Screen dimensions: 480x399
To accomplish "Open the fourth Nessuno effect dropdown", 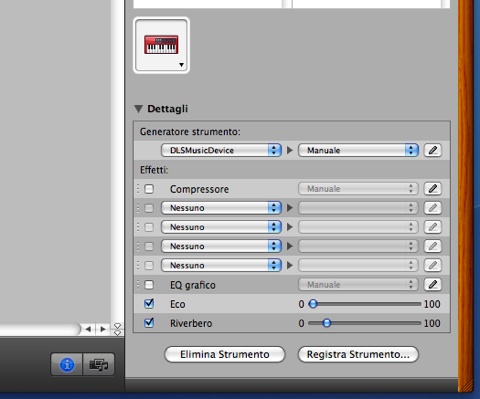I will click(221, 265).
